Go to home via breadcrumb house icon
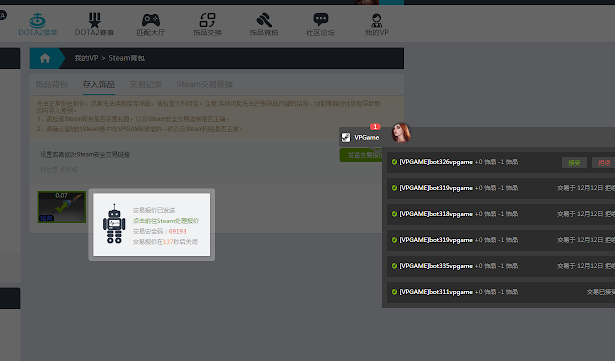Screen dimensions: 615x361 pyautogui.click(x=45, y=58)
